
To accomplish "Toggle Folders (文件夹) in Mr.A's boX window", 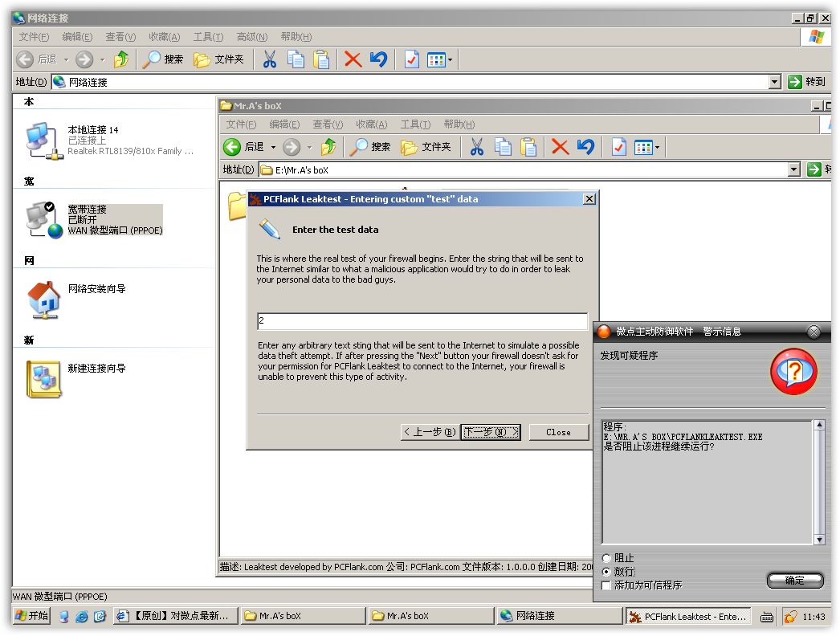I will (x=426, y=147).
